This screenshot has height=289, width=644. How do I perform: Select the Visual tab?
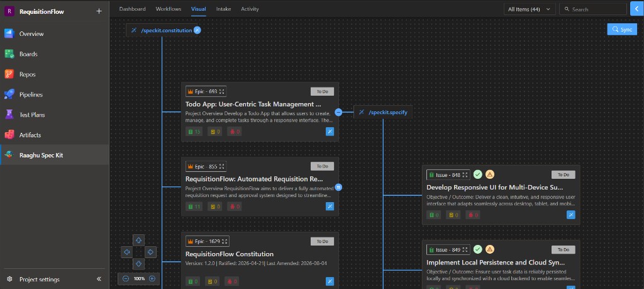198,9
